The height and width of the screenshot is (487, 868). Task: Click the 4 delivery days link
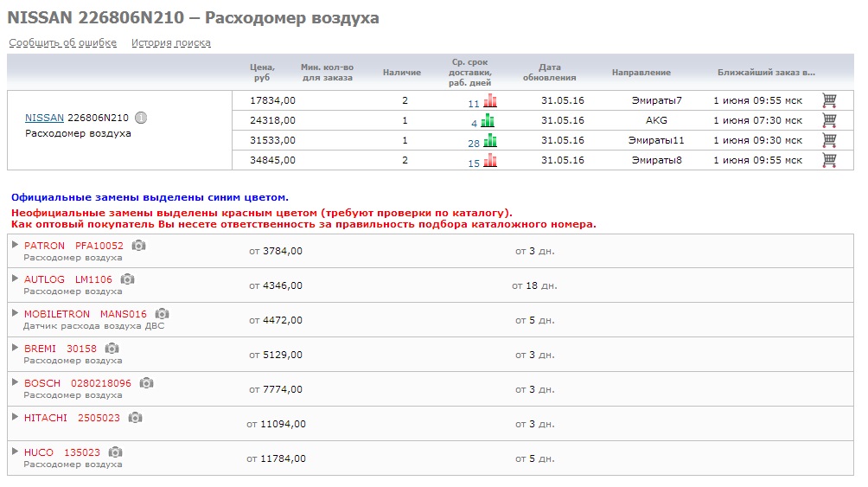click(x=474, y=124)
